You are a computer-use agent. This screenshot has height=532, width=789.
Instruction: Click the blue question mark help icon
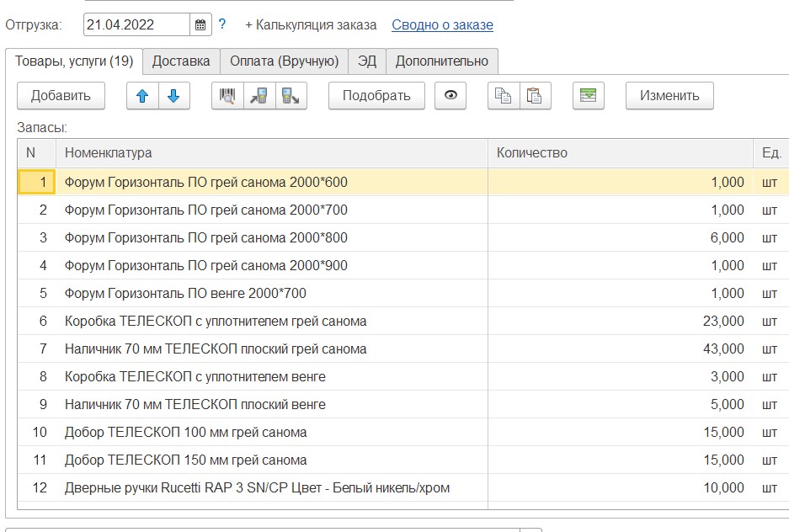click(x=222, y=24)
